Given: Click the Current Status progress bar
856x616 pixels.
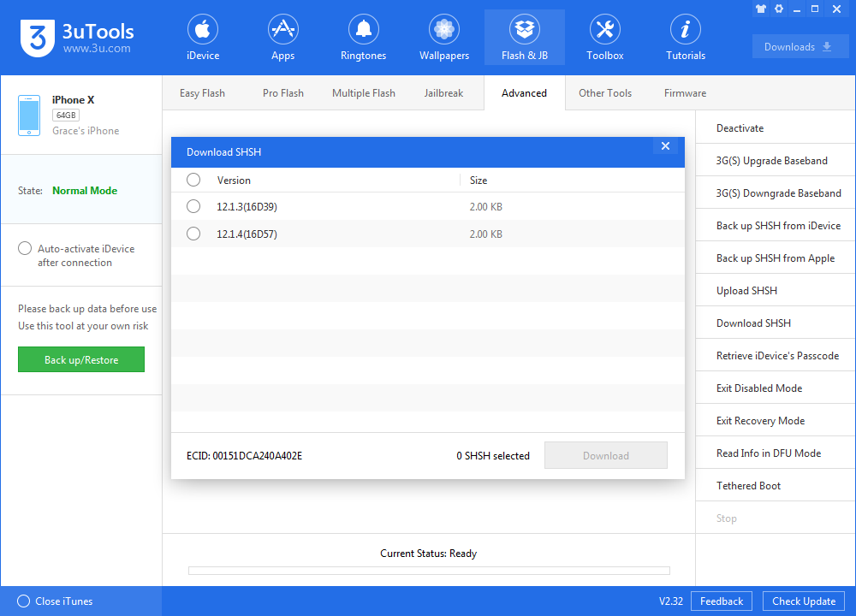Looking at the screenshot, I should 429,570.
